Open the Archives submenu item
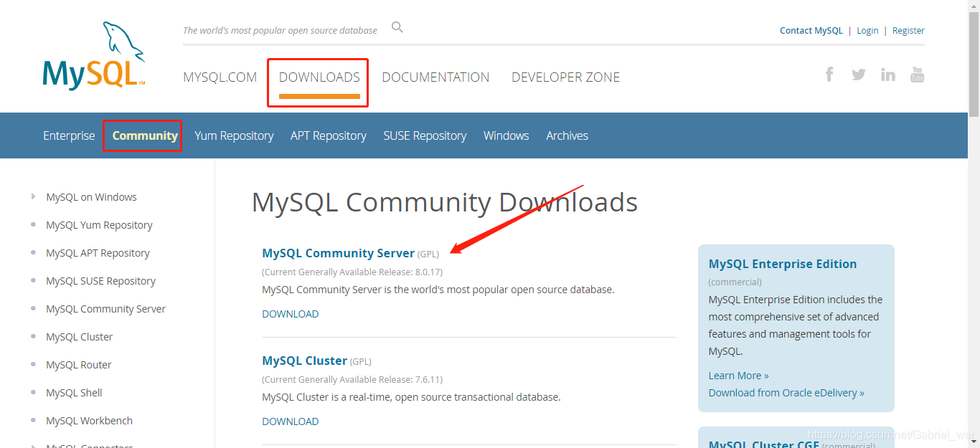Screen dimensions: 980x448 567,135
